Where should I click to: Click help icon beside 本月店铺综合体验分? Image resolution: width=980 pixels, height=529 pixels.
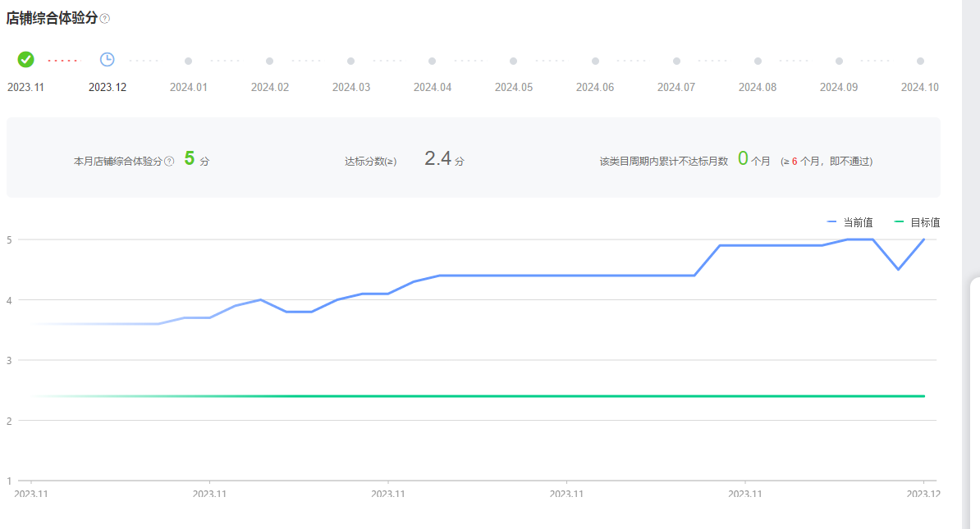(169, 162)
